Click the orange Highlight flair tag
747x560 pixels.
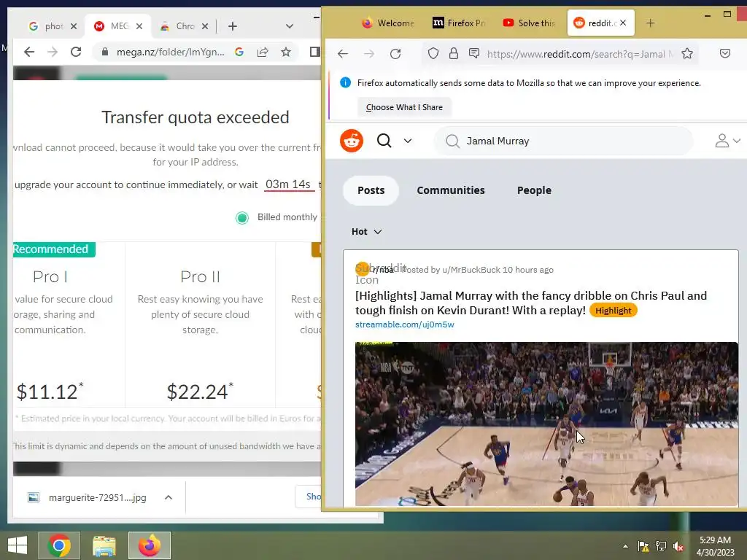pos(613,311)
